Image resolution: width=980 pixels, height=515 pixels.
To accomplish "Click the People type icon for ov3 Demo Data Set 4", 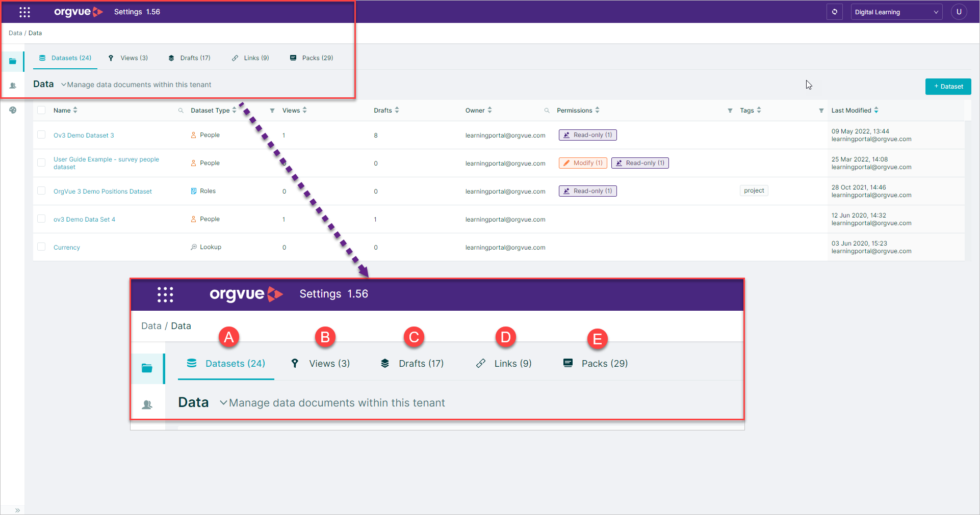I will click(194, 219).
